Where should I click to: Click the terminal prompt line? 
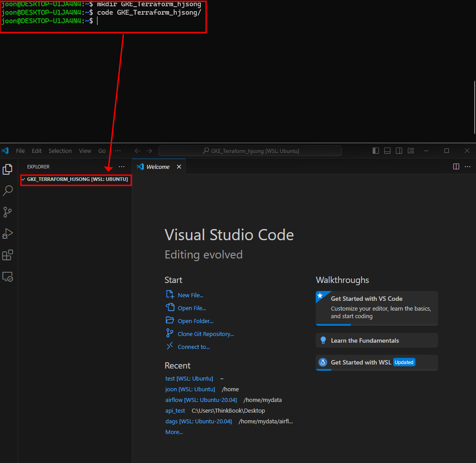[x=49, y=21]
